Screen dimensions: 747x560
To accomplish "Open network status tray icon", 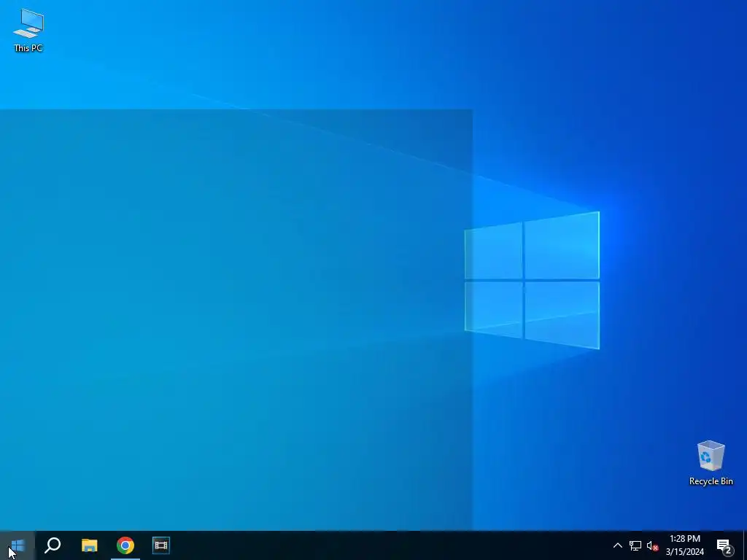I will [x=635, y=545].
